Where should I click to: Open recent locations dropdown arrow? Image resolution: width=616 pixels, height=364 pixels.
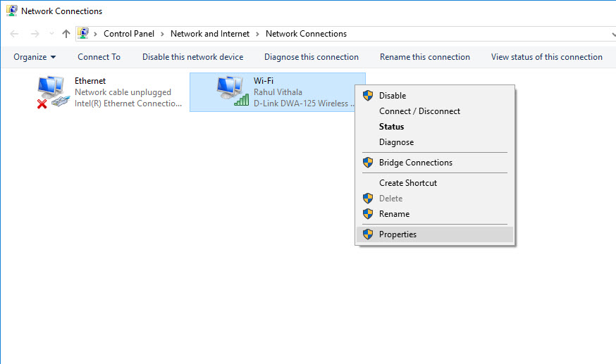pyautogui.click(x=51, y=34)
